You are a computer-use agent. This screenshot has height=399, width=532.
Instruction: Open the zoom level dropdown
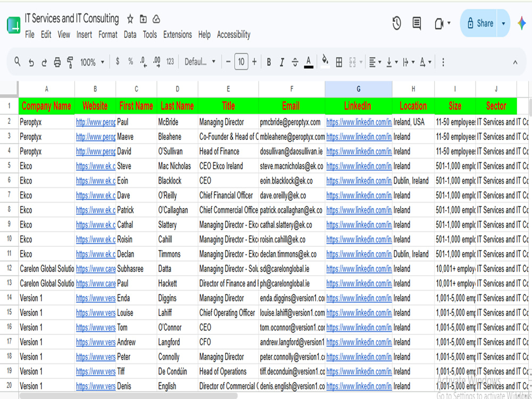point(92,62)
